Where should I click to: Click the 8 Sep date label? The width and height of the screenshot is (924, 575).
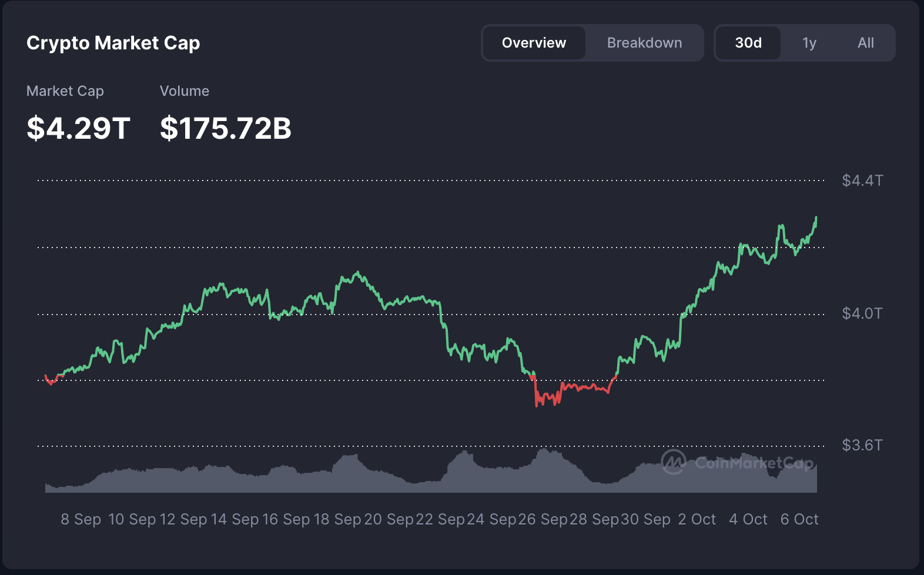(x=81, y=519)
